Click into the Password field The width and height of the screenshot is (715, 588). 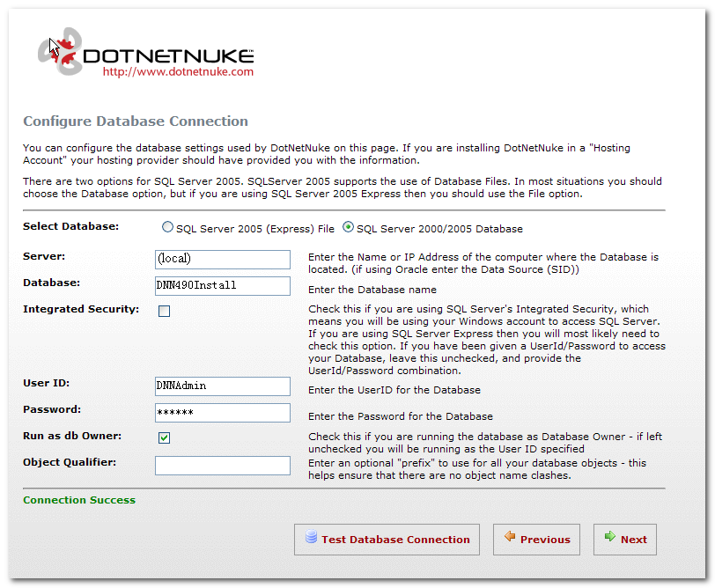[x=223, y=413]
